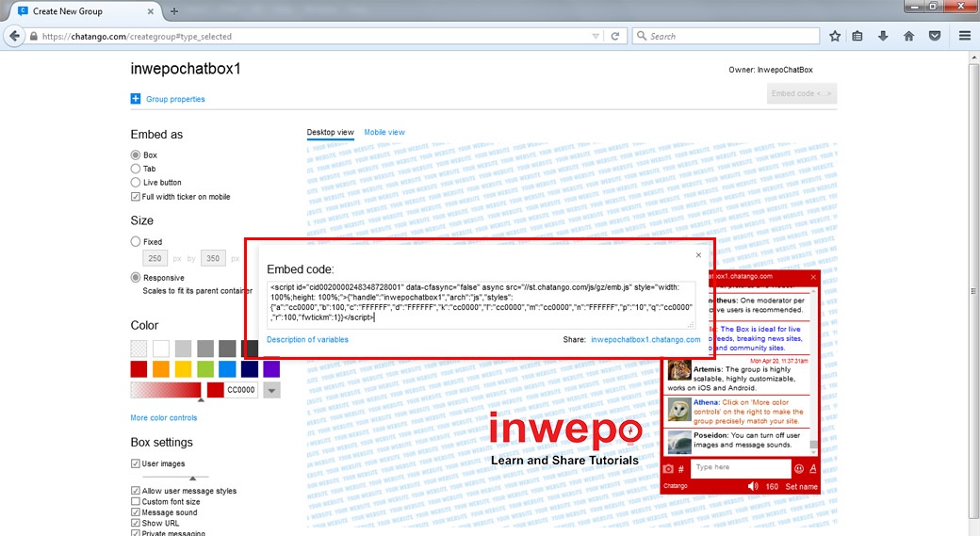Select the Live button embed option
980x536 pixels.
click(136, 183)
